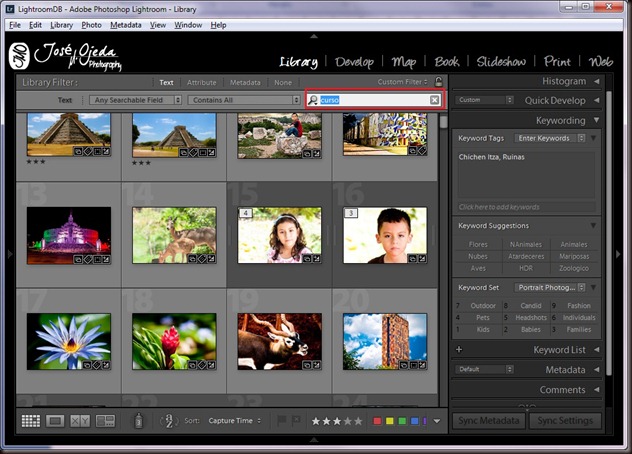Viewport: 632px width, 454px height.
Task: Open the Any Searchable Field dropdown
Action: pos(135,100)
